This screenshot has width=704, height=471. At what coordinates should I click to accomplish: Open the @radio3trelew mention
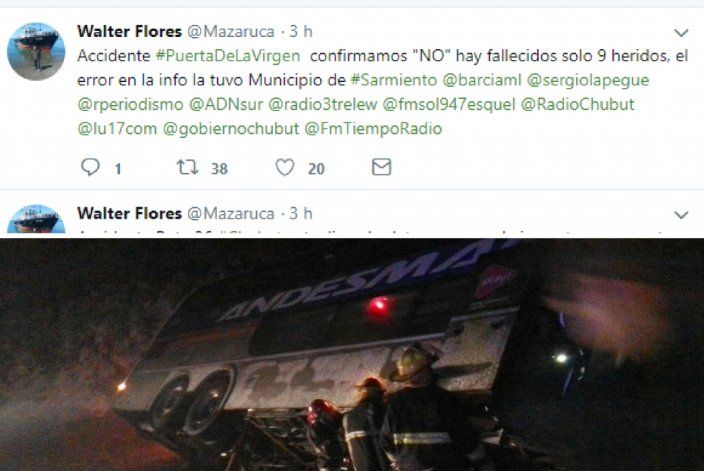[x=322, y=104]
